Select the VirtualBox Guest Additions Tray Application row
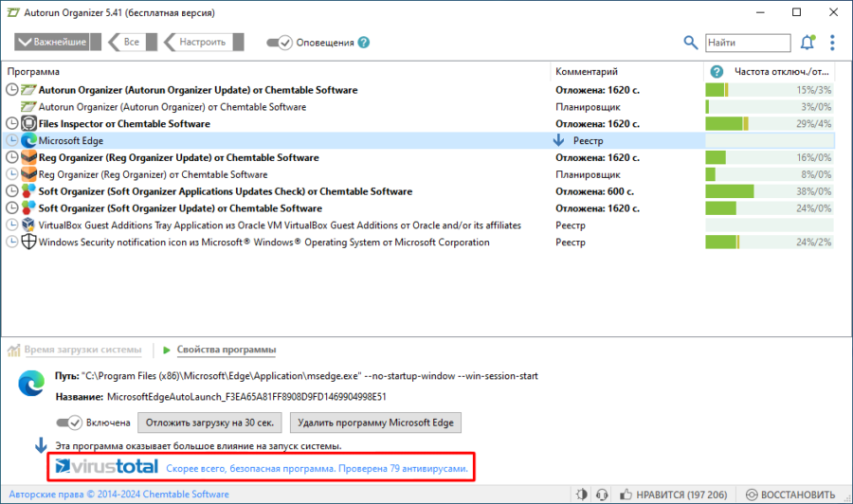The height and width of the screenshot is (504, 853). pyautogui.click(x=280, y=225)
